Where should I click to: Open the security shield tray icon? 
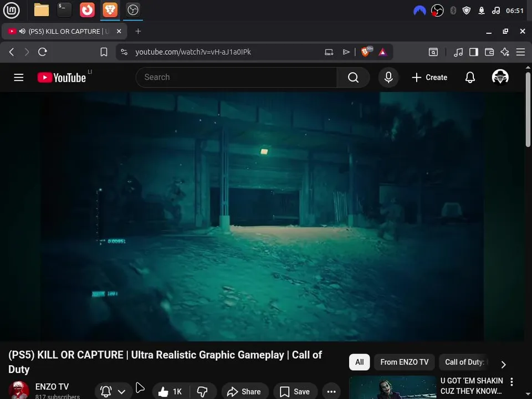tap(467, 11)
